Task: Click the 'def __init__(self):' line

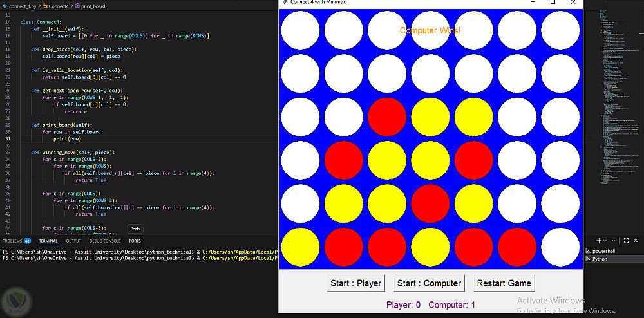Action: pyautogui.click(x=57, y=29)
